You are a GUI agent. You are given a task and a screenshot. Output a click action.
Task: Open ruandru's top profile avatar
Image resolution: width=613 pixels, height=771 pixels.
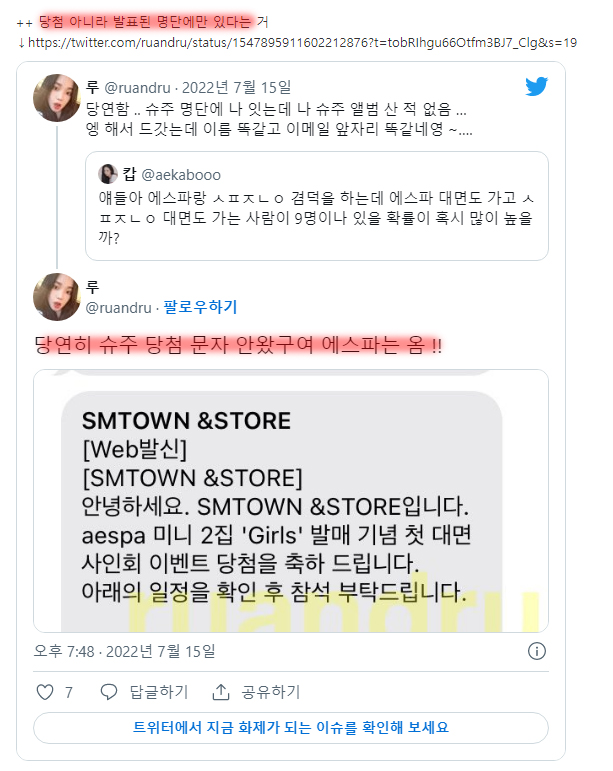(57, 98)
